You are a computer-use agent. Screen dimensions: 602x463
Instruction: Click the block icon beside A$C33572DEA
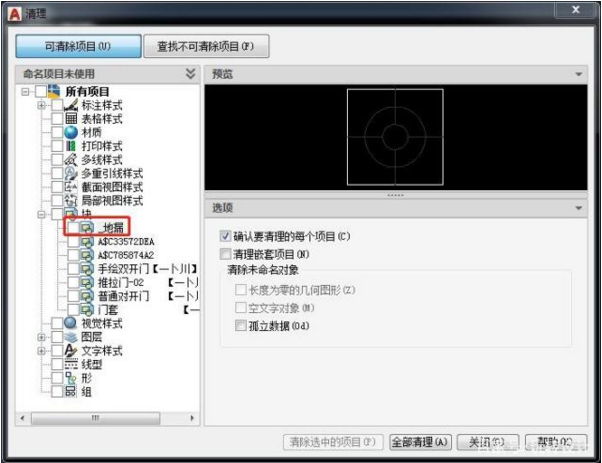(87, 241)
